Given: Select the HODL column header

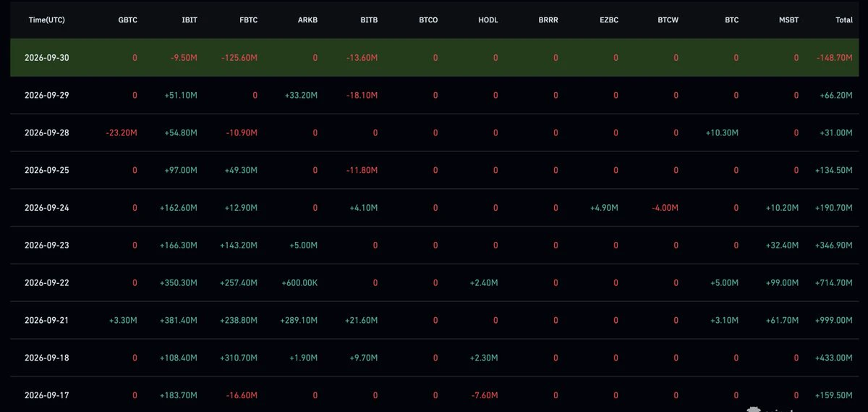Looking at the screenshot, I should point(488,20).
